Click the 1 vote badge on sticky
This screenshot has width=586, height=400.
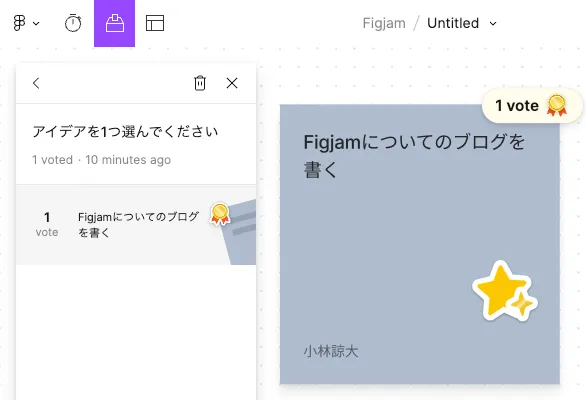click(532, 105)
